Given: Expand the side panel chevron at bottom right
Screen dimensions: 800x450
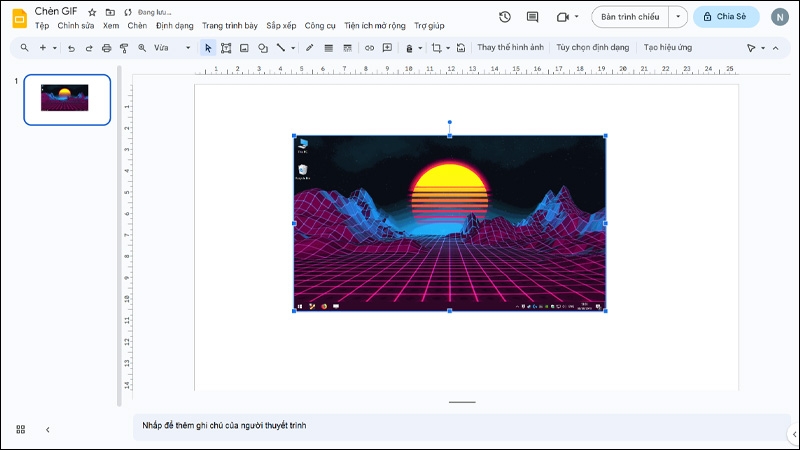Looking at the screenshot, I should (794, 434).
